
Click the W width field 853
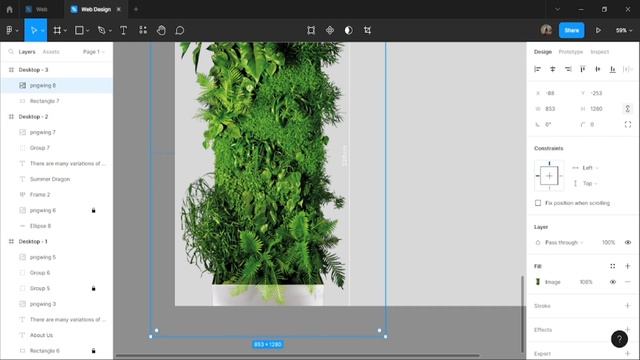click(554, 109)
